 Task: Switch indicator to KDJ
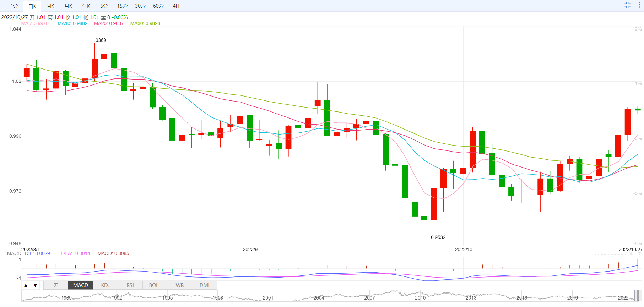pos(105,285)
